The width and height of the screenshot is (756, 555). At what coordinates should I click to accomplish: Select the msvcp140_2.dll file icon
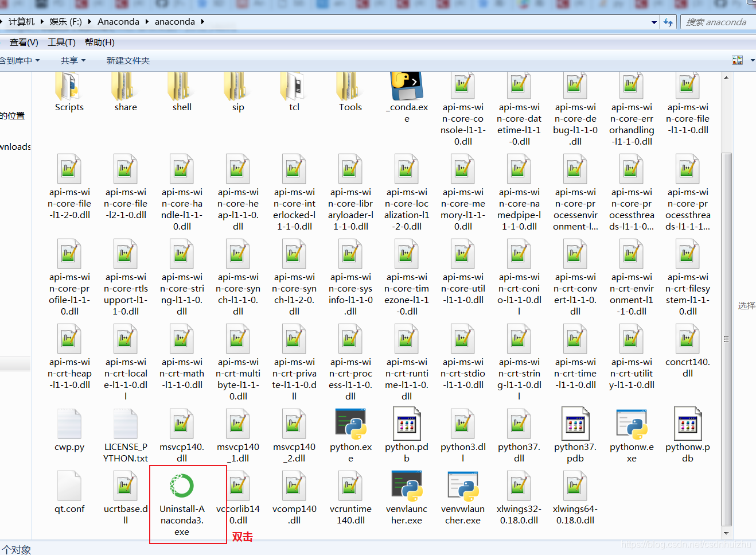[x=294, y=424]
